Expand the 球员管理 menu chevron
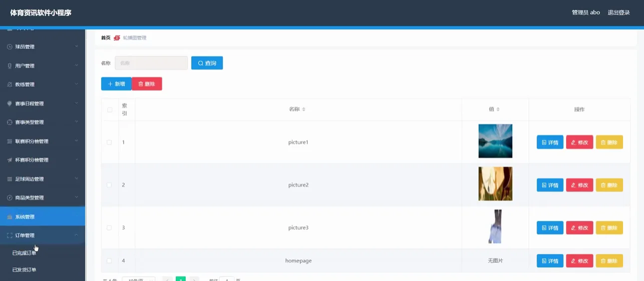644x281 pixels. (76, 46)
